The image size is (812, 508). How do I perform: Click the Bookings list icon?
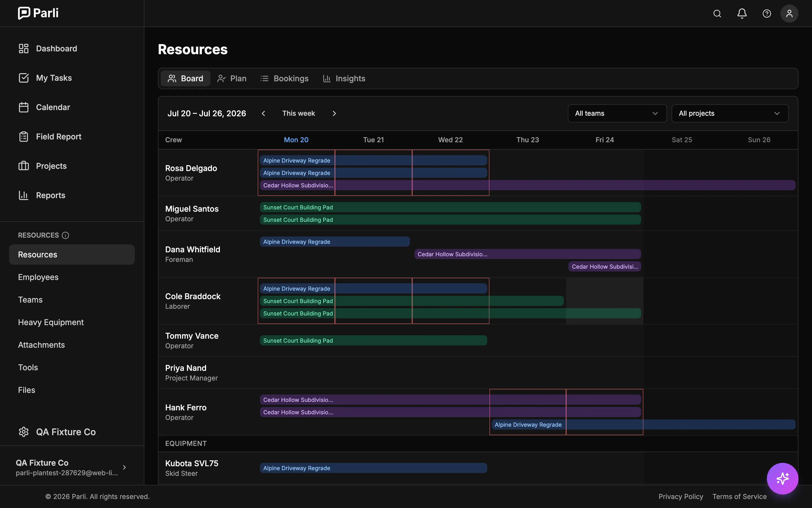tap(264, 78)
